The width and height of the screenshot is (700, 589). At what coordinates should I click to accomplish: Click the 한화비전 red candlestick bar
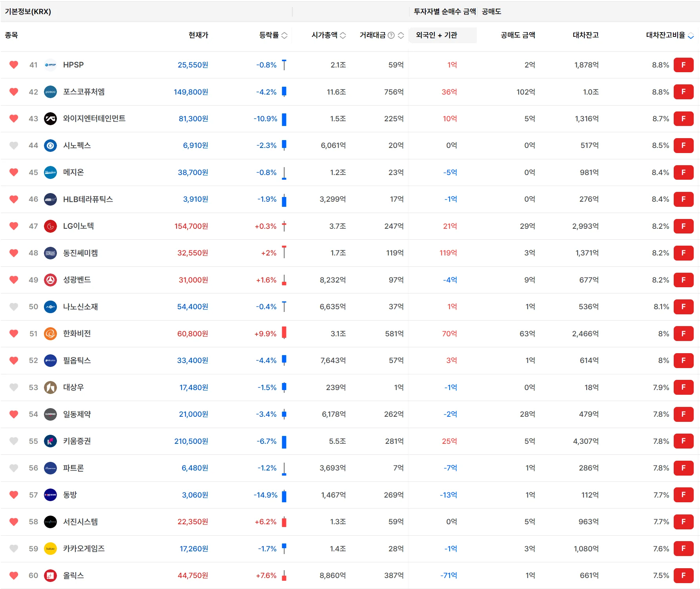pyautogui.click(x=284, y=333)
